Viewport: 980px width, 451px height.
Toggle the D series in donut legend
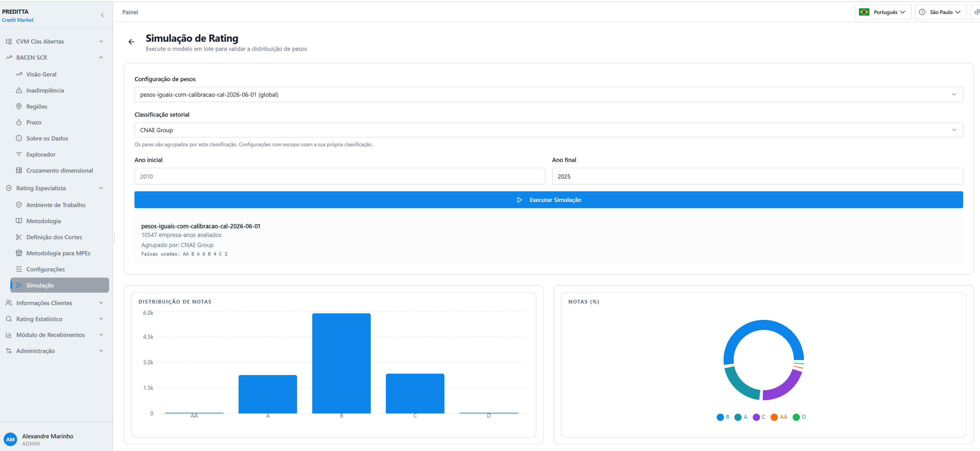click(799, 417)
